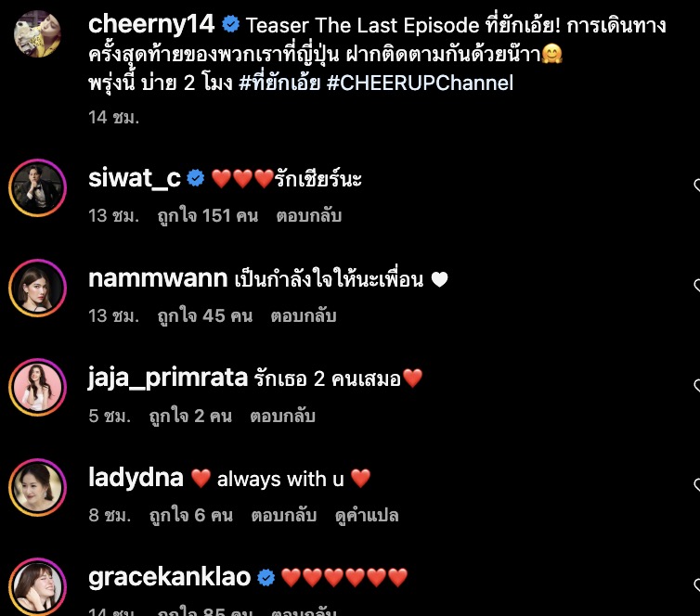Like siwat_c's comment with the heart icon

click(x=697, y=186)
